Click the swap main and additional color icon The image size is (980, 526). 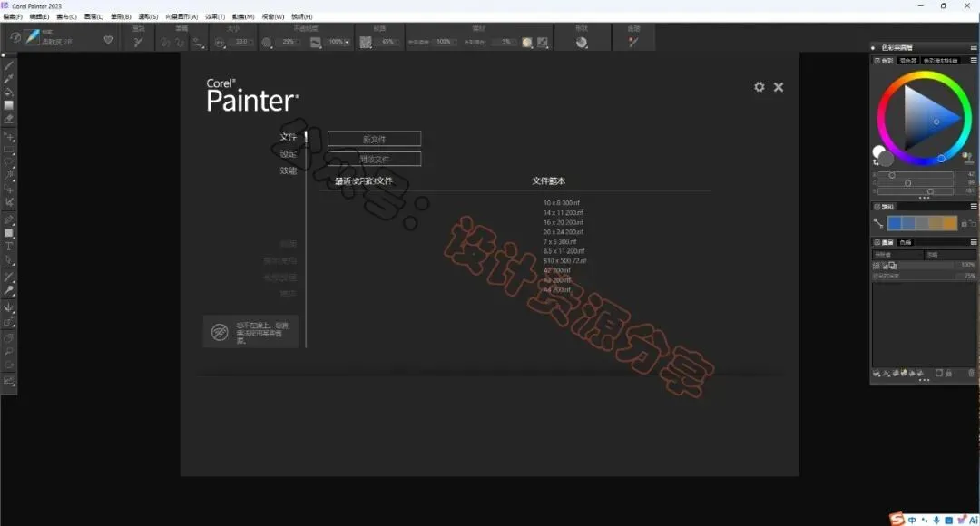click(x=876, y=161)
